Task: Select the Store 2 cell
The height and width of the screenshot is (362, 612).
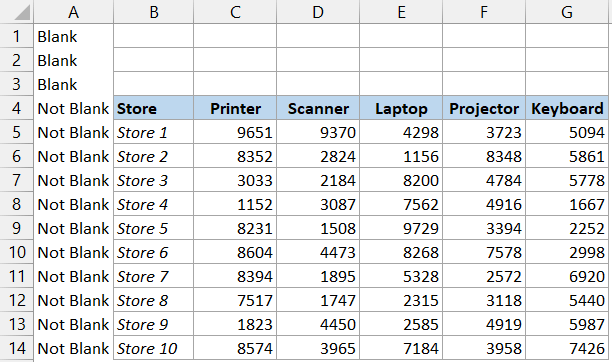Action: [x=153, y=156]
